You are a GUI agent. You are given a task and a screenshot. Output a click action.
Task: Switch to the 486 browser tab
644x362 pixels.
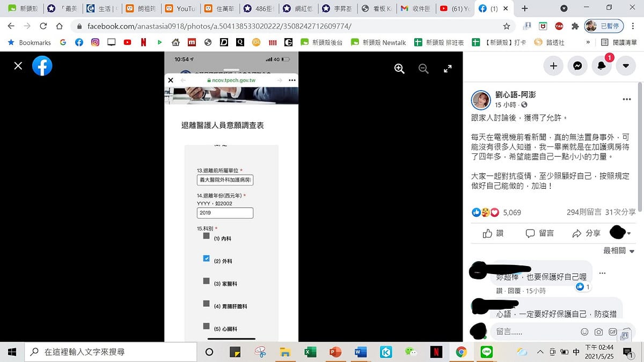coord(258,9)
